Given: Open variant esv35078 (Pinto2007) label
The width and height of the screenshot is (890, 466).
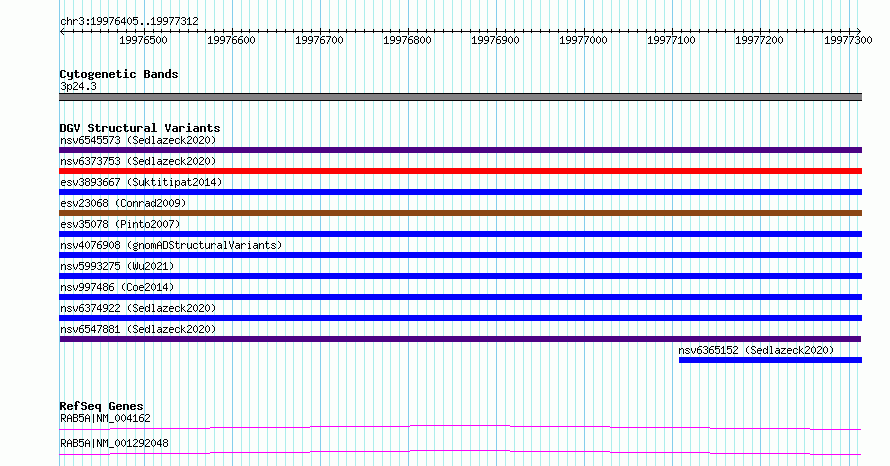Looking at the screenshot, I should pos(120,224).
